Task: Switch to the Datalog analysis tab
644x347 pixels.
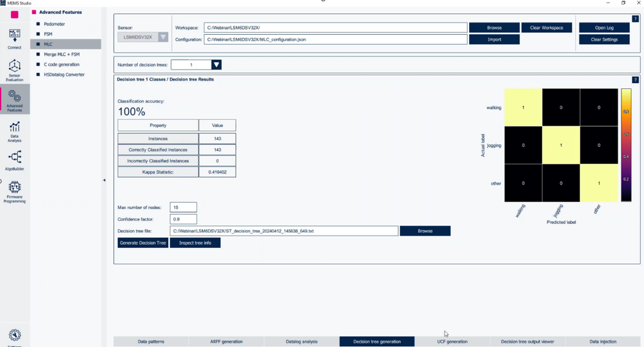Action: click(x=301, y=341)
